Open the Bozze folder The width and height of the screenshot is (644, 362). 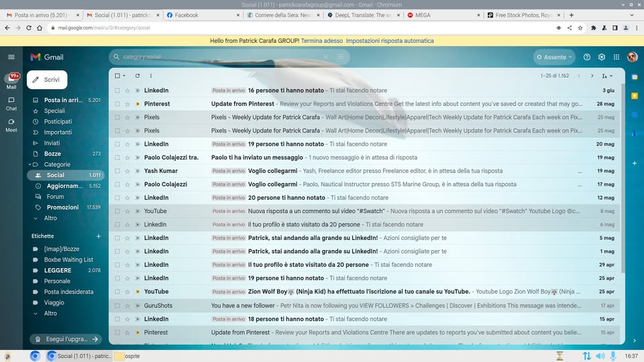pyautogui.click(x=52, y=154)
